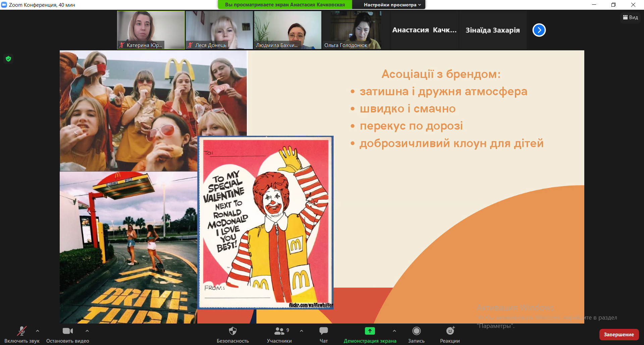This screenshot has width=644, height=345.
Task: Expand share screen options arrow
Action: tap(394, 331)
